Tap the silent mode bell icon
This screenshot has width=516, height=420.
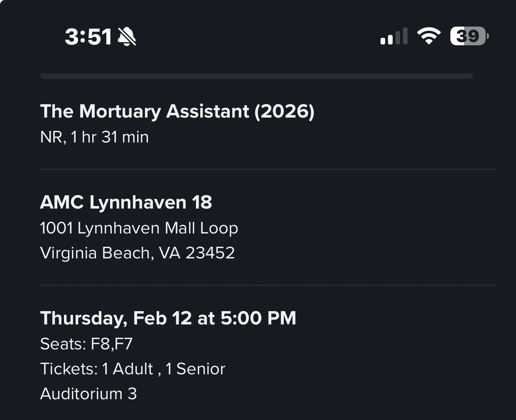point(127,37)
